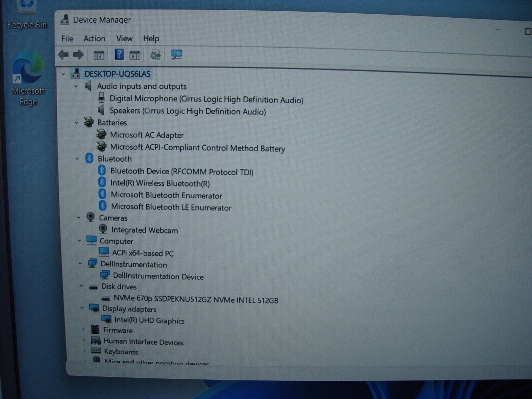The image size is (532, 399).
Task: Select NVMe 670p INTEL 512GB drive
Action: coord(196,299)
